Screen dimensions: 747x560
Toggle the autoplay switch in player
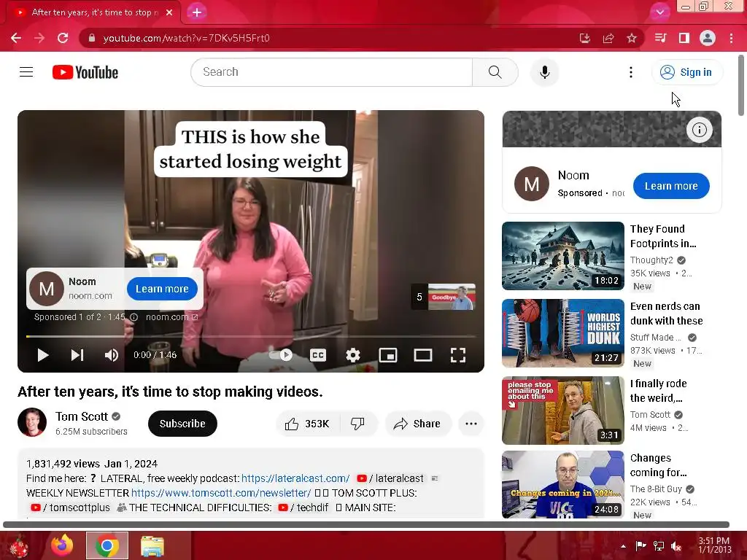coord(281,355)
